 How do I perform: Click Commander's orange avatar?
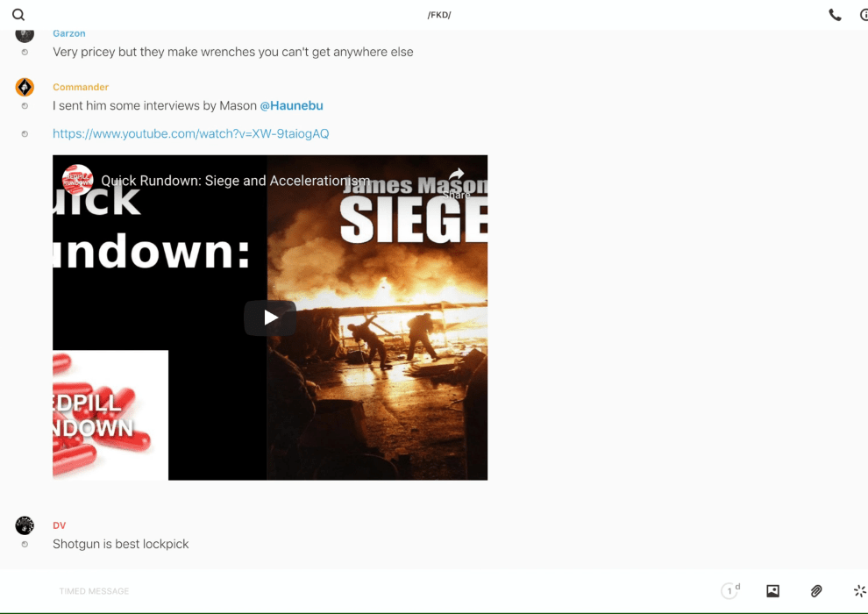click(x=25, y=87)
